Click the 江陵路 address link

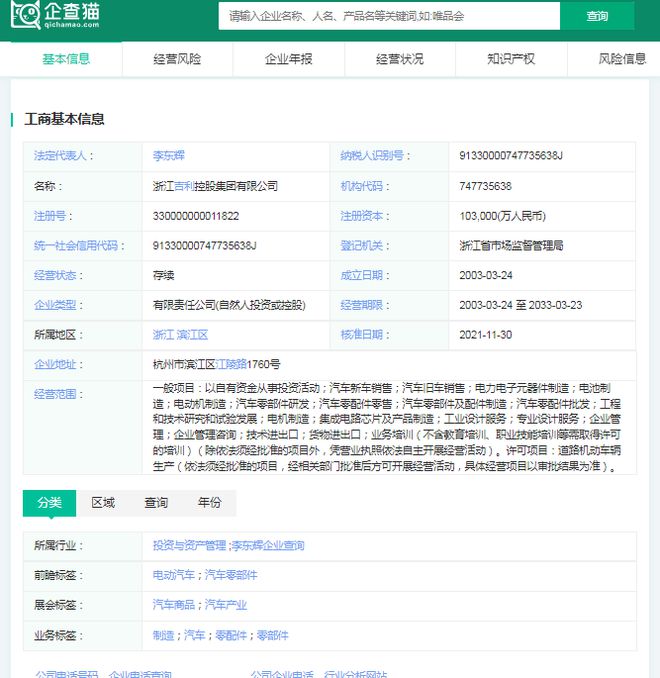click(231, 365)
